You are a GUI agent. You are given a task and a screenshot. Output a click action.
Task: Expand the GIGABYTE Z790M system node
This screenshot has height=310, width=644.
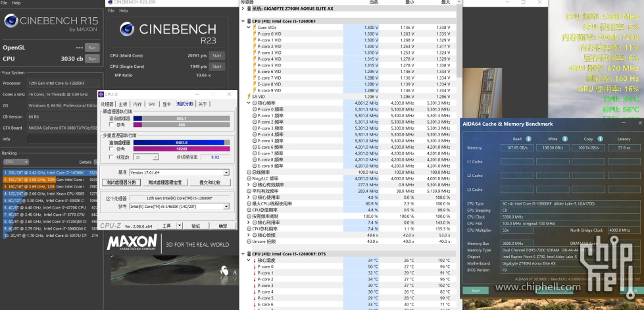click(x=243, y=8)
